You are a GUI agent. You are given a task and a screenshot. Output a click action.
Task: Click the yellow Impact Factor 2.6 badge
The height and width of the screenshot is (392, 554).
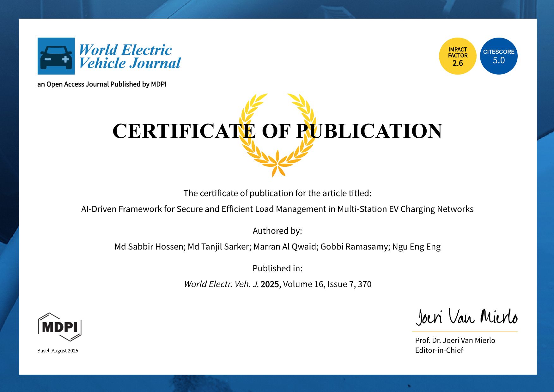(x=457, y=56)
